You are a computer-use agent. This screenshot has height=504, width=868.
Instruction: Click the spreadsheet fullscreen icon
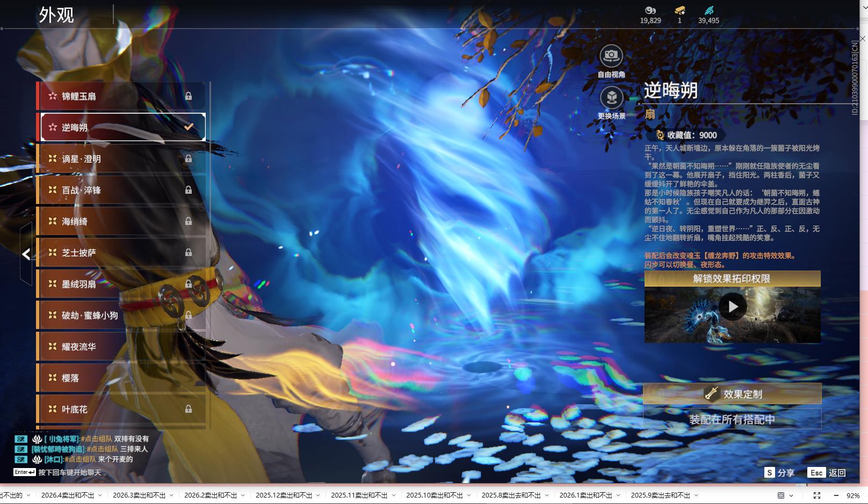point(817,495)
